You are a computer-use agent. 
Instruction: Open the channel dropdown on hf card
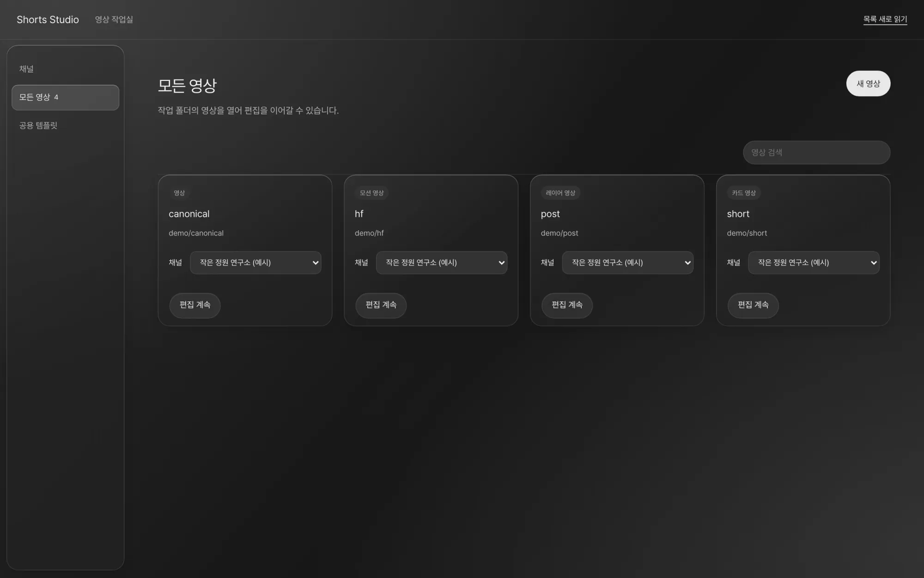point(442,263)
